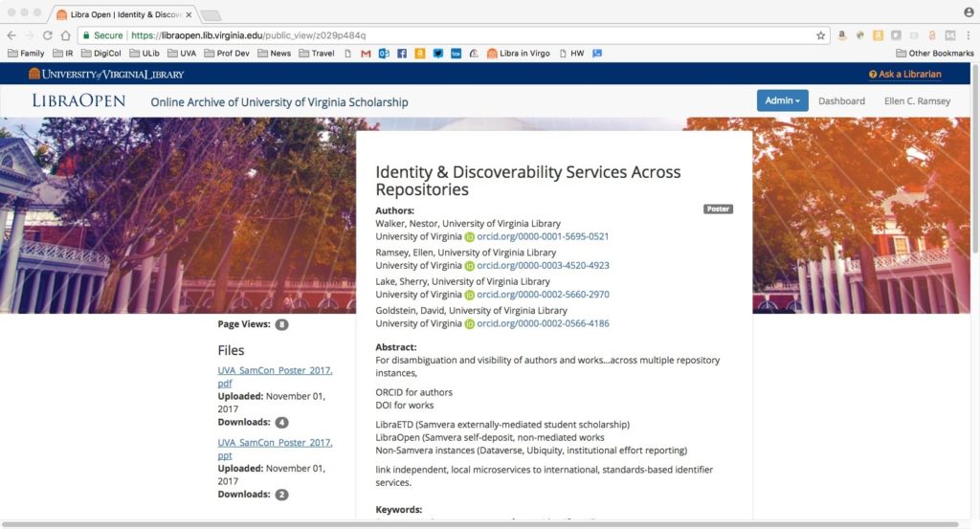The width and height of the screenshot is (980, 529).
Task: Click the bookmark star in address bar
Action: click(820, 35)
